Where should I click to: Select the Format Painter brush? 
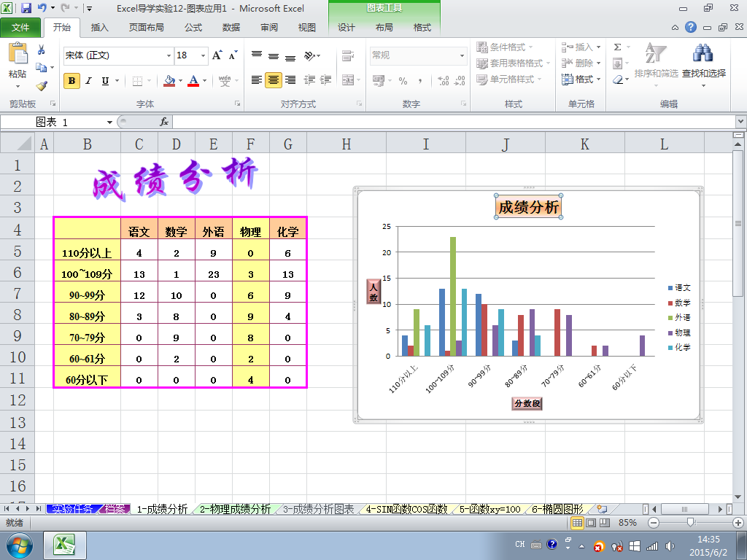point(42,86)
